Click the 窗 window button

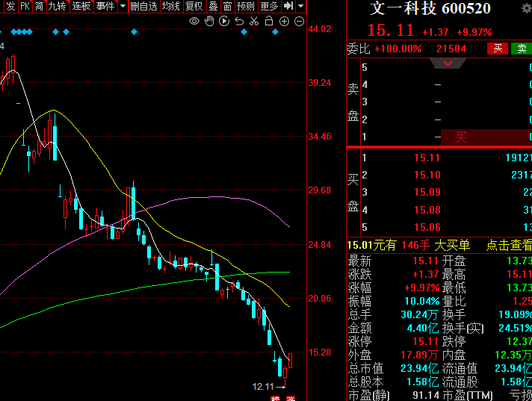tap(227, 6)
